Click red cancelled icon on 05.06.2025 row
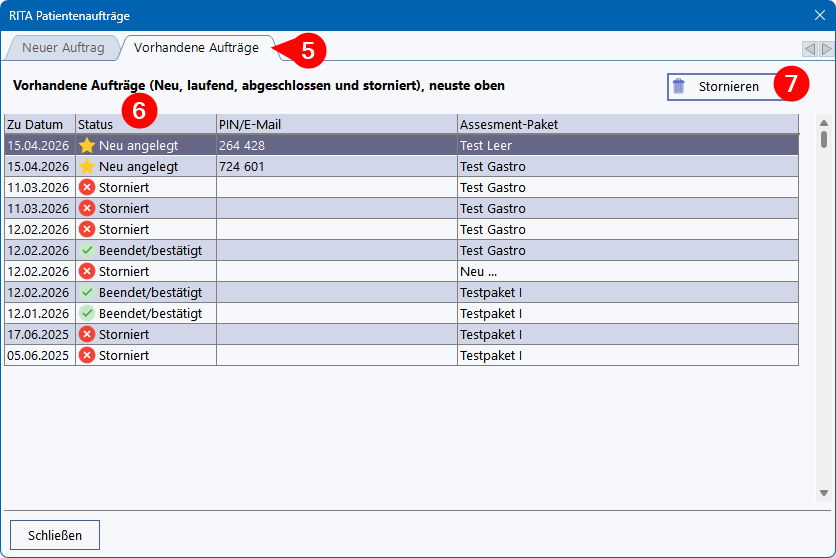 [87, 355]
